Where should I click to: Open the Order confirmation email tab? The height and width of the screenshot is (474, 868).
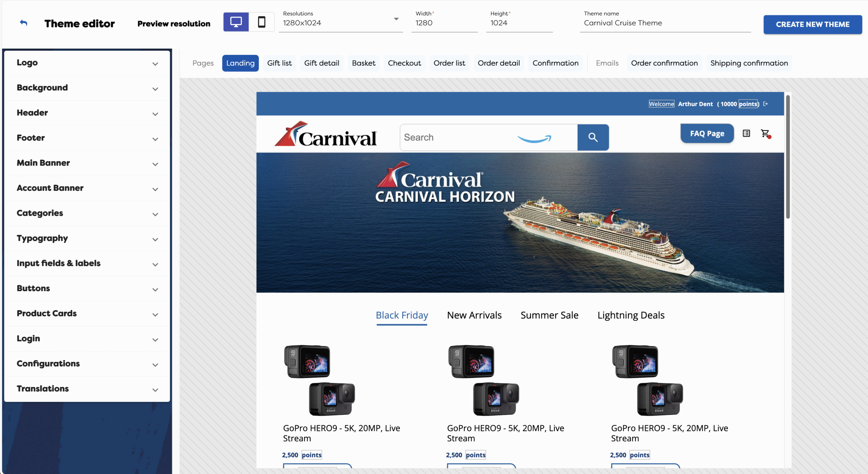(664, 63)
